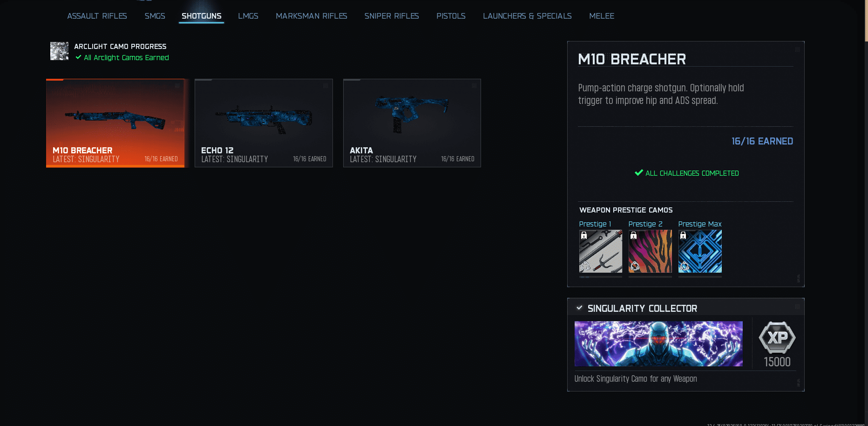Switch to the Assault Rifles tab
The height and width of the screenshot is (426, 868).
97,16
